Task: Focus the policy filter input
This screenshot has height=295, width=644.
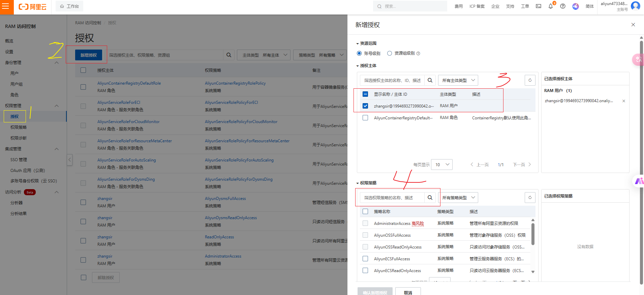Action: pos(392,198)
